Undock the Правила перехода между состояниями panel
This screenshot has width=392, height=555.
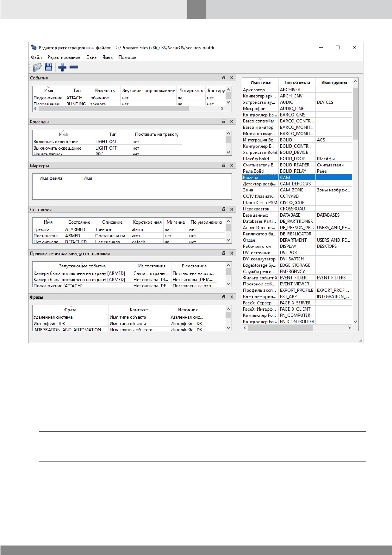[x=224, y=253]
